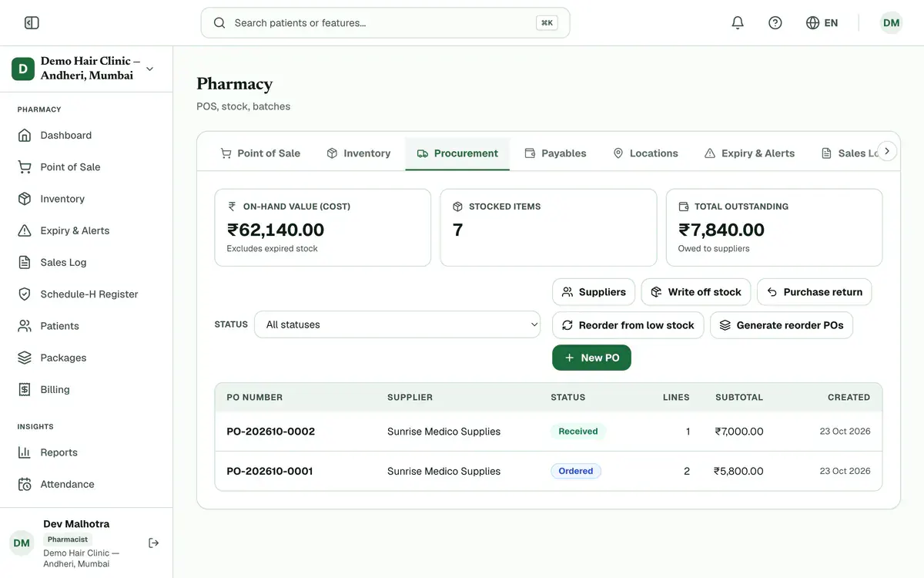The image size is (924, 578).
Task: Go to the Expiry & Alerts tab
Action: 749,153
